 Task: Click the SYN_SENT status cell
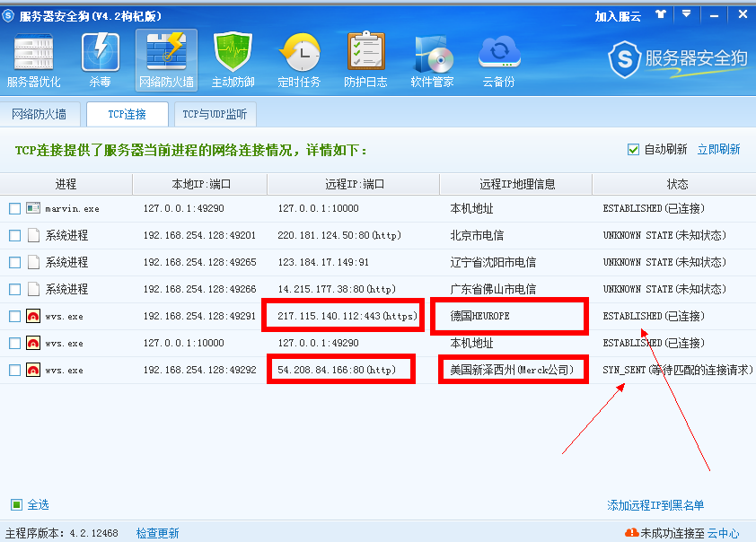coord(677,370)
